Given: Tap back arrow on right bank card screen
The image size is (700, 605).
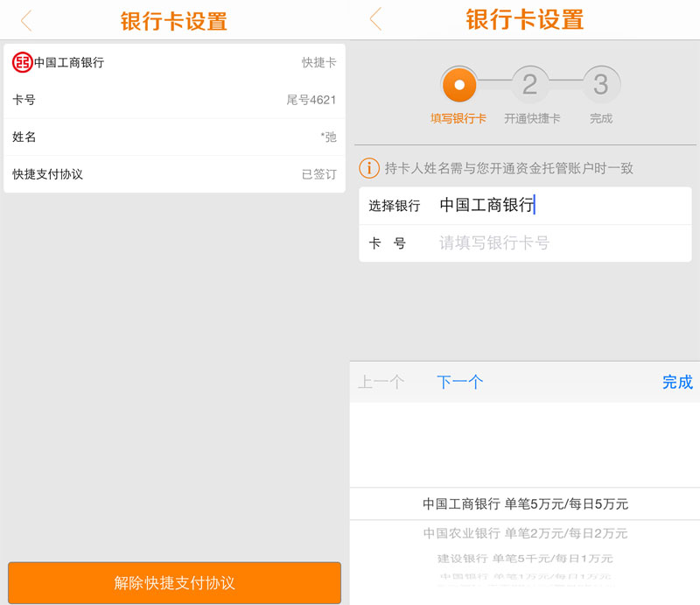Looking at the screenshot, I should pyautogui.click(x=376, y=18).
